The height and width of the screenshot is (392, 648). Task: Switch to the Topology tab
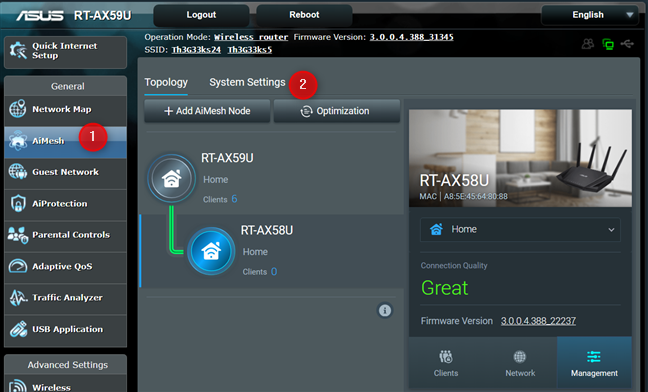166,82
